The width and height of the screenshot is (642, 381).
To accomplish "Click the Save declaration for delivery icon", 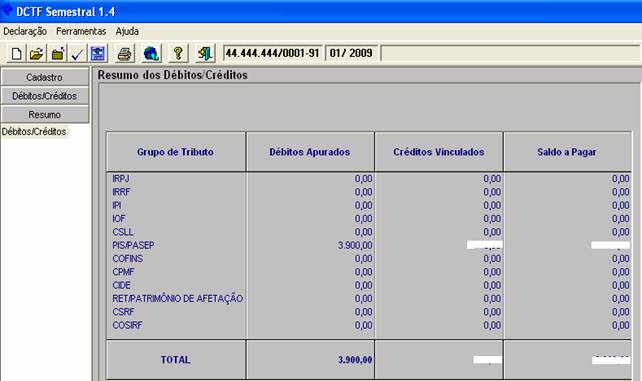I will click(97, 54).
